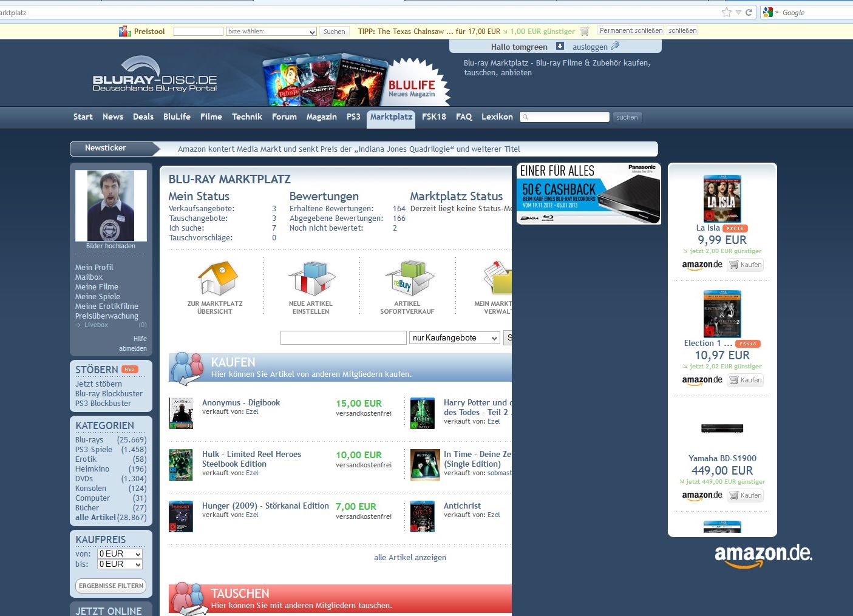Click the ausloggen link
Screen dimensions: 853x616
click(590, 47)
